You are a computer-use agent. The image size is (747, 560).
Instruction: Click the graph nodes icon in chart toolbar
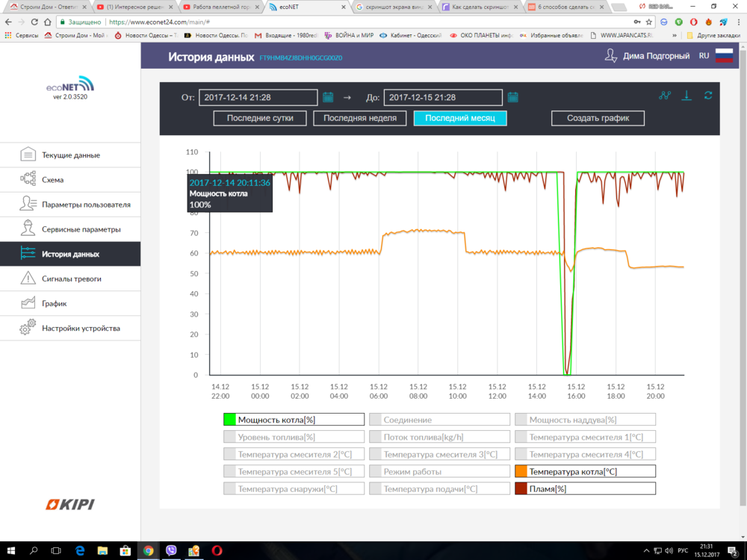click(x=665, y=96)
